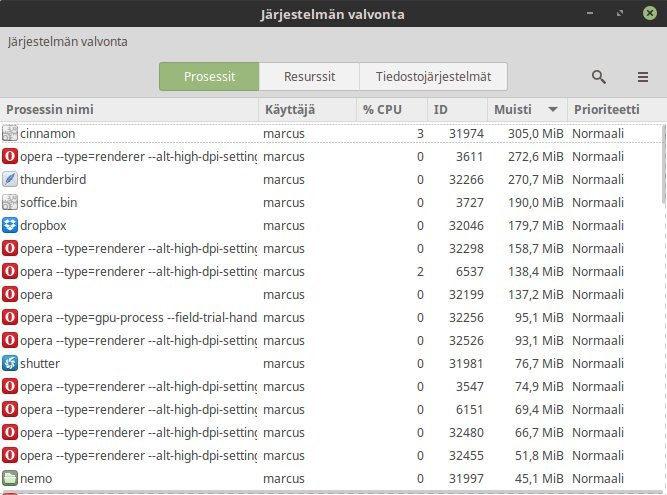Click memory value 45,1 MiB
Screen dimensions: 667x495
coord(539,478)
